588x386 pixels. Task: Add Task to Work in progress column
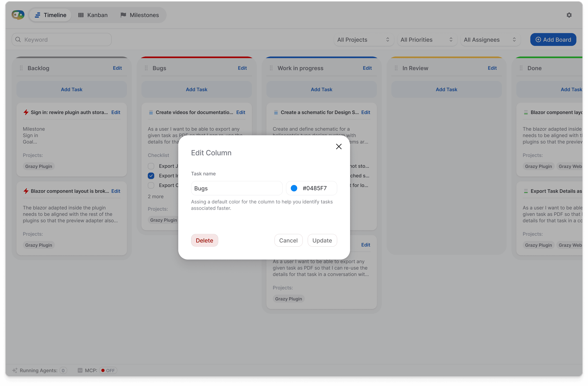(322, 90)
